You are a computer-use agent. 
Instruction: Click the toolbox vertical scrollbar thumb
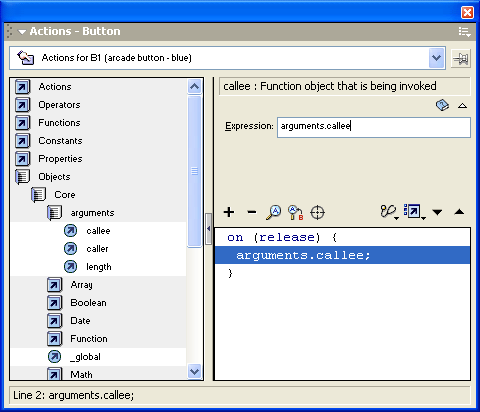195,171
